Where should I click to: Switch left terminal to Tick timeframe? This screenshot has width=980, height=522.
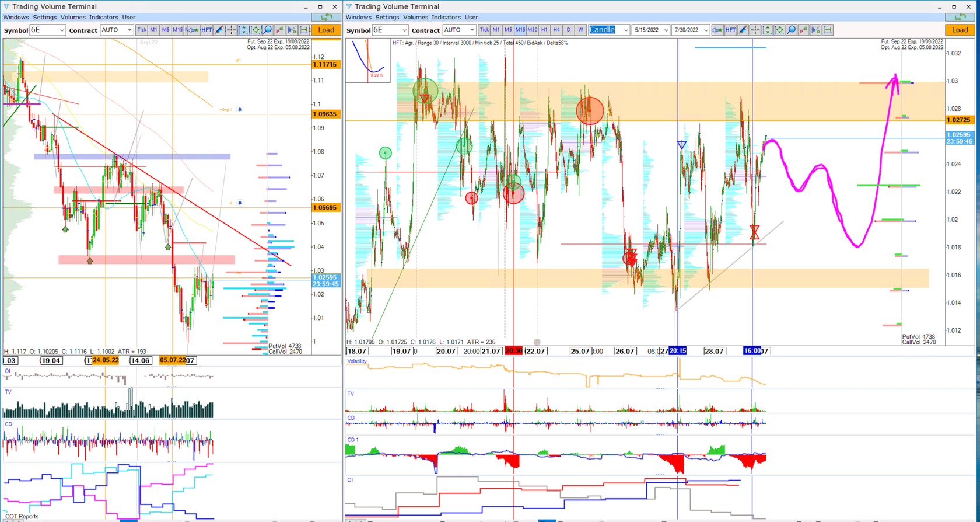(x=142, y=30)
